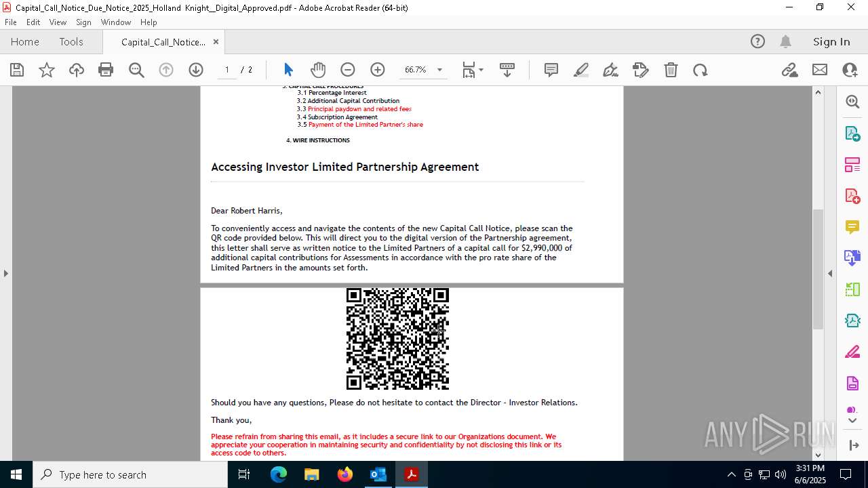Open Outlook from taskbar

point(378,474)
